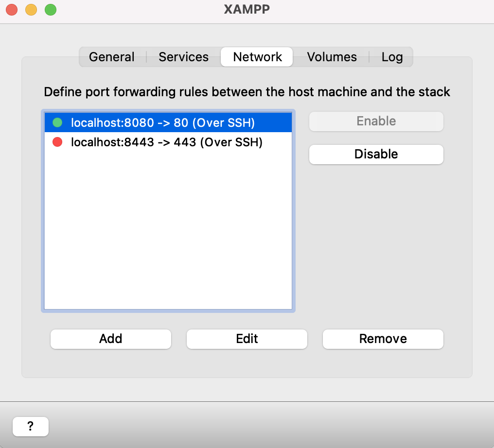Add a new port forwarding rule
Screen dimensions: 494x448
click(110, 339)
